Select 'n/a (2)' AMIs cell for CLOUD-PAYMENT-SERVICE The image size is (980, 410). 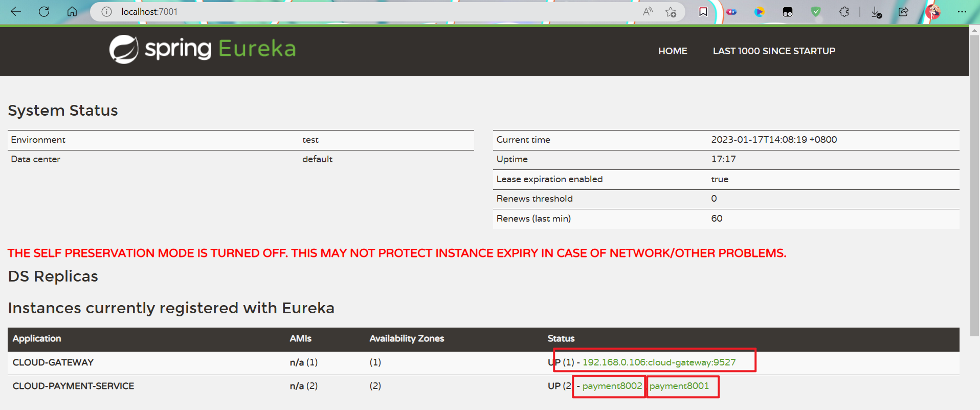click(x=303, y=386)
